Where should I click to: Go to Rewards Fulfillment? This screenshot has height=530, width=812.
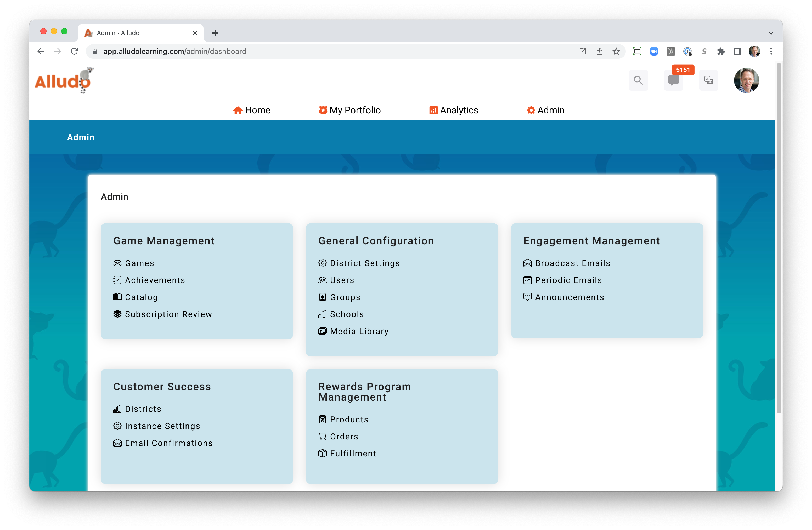[x=353, y=454]
